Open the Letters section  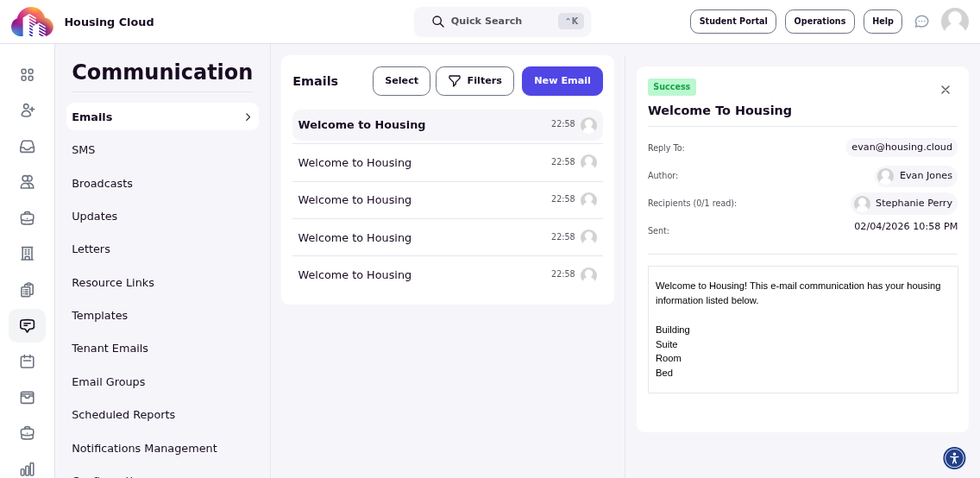pos(91,249)
